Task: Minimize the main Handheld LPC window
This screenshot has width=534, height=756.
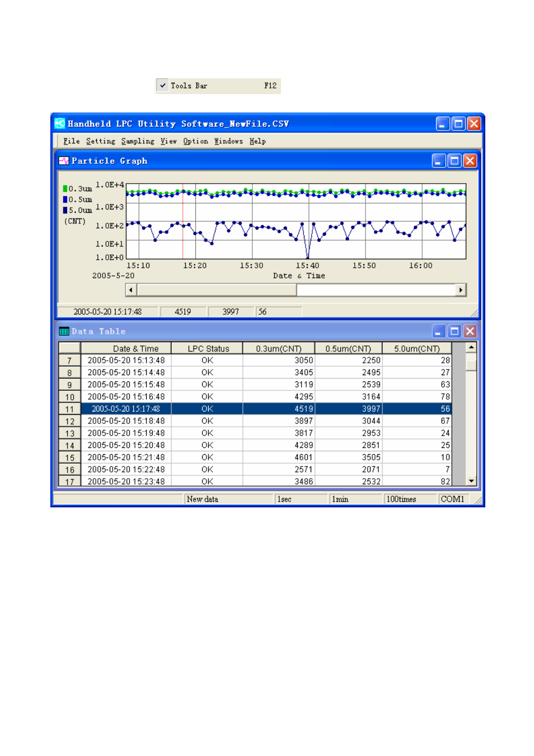Action: (x=443, y=124)
